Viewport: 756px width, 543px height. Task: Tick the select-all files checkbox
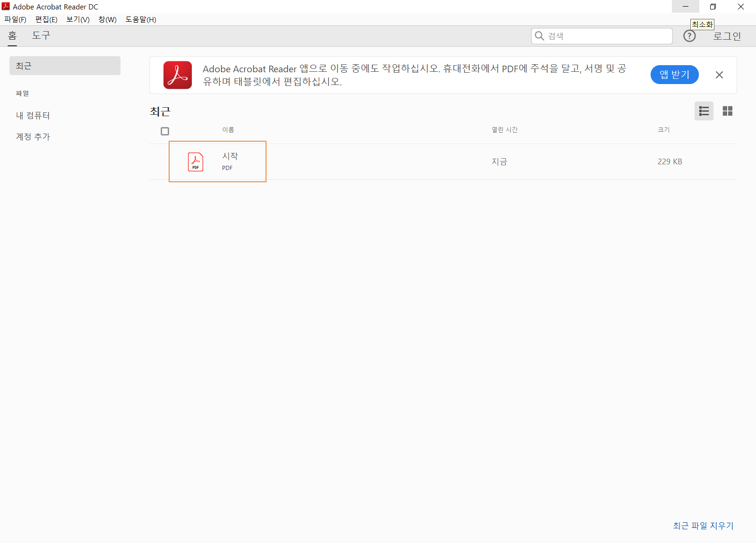click(x=165, y=131)
